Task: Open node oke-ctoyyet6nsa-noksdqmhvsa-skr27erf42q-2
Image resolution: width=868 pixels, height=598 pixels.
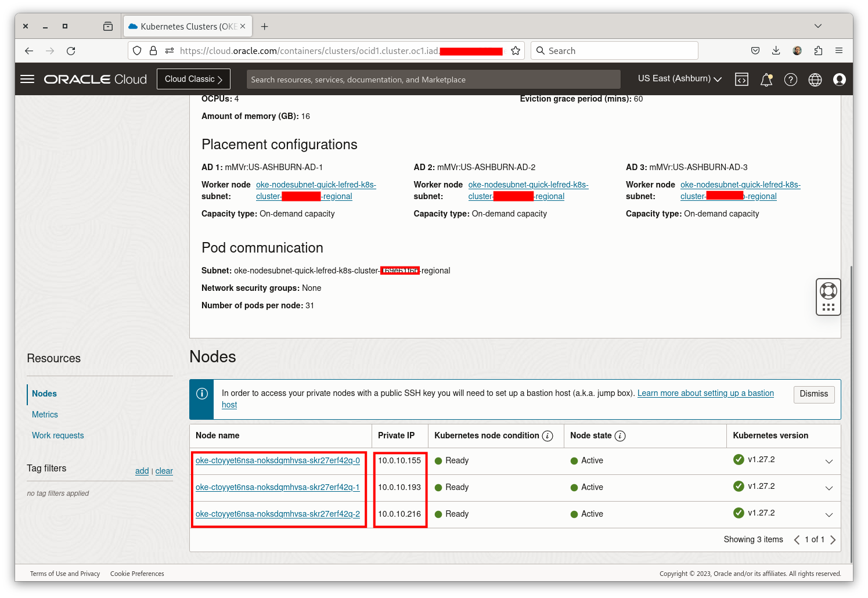Action: tap(278, 514)
